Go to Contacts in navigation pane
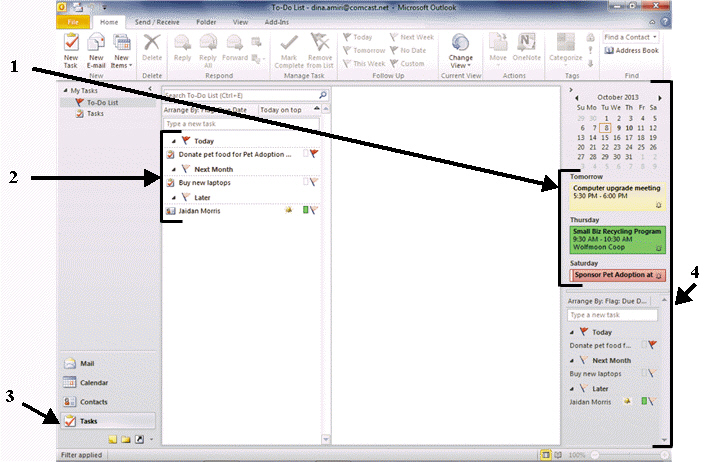 [108, 402]
